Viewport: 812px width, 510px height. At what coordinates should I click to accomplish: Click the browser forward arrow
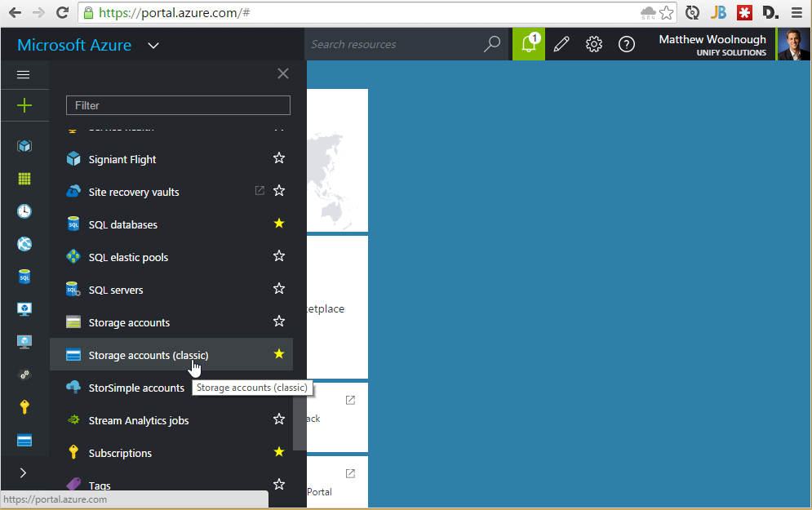pos(38,12)
